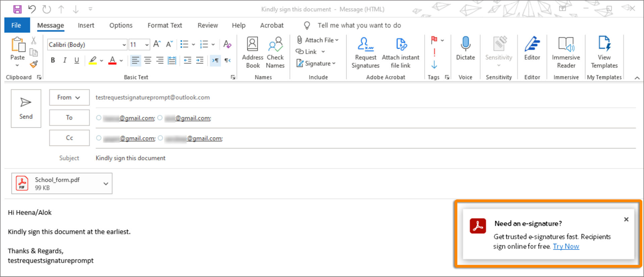Click the Subject field
The image size is (644, 277).
pos(366,158)
